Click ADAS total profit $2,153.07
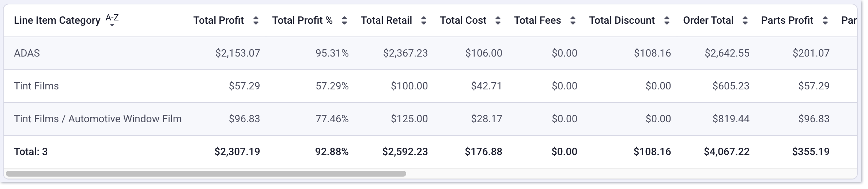868x189 pixels. 238,53
